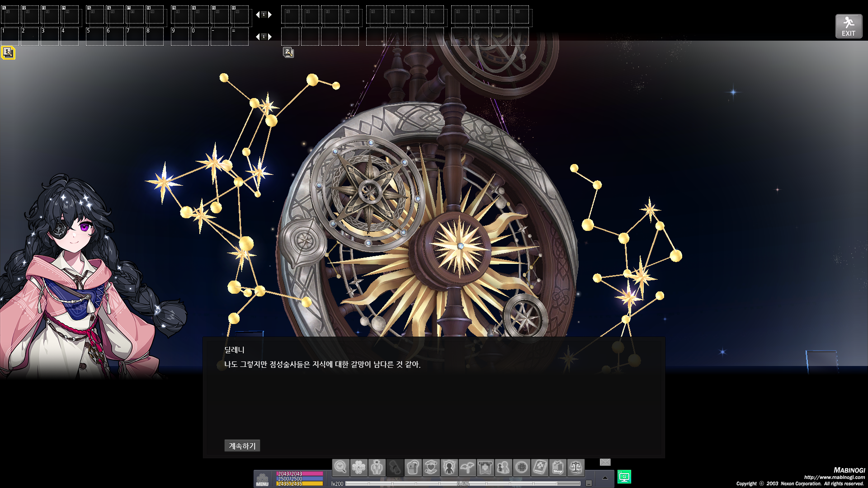Image resolution: width=868 pixels, height=488 pixels.
Task: Click the green monitor G icon
Action: point(624,477)
